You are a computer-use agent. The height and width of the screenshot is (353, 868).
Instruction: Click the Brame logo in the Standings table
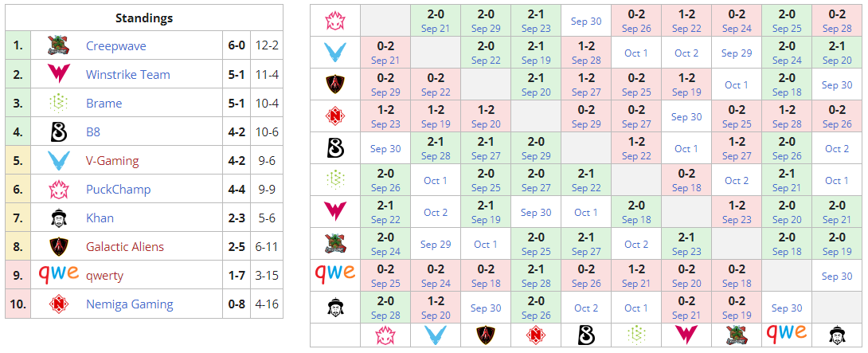58,104
